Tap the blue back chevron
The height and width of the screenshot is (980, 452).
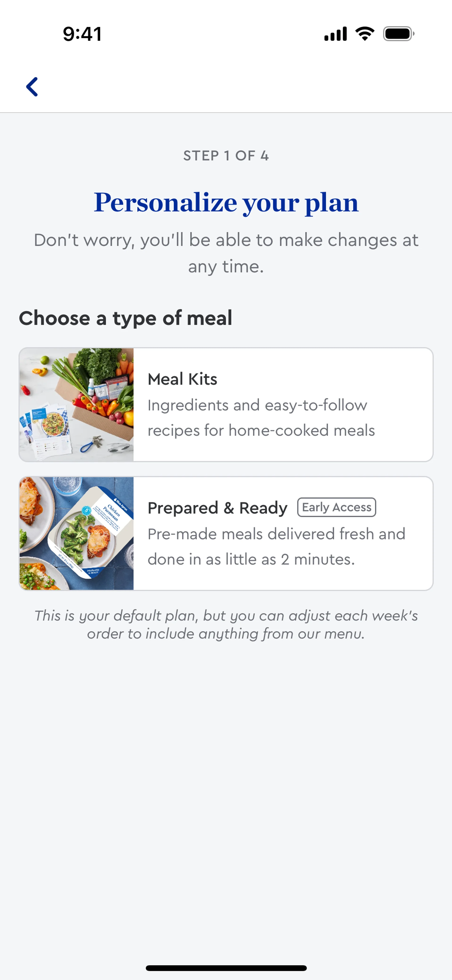tap(32, 87)
